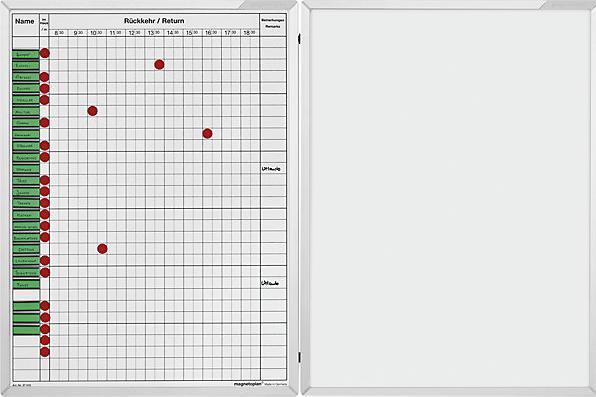The width and height of the screenshot is (596, 397).
Task: Click the Rückkehr / Return header
Action: coord(154,21)
